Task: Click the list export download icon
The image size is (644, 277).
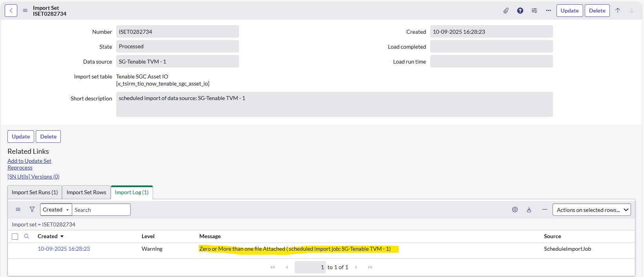Action: 529,210
